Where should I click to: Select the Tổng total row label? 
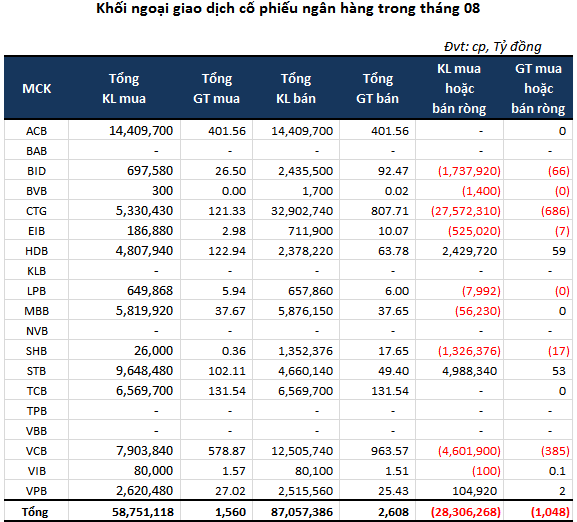(x=35, y=512)
